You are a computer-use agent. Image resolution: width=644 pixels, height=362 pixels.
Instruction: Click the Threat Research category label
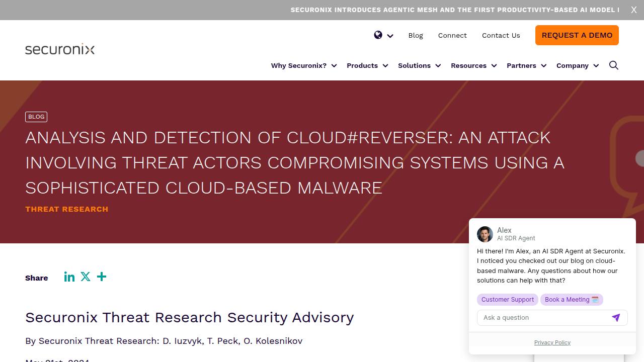point(67,209)
